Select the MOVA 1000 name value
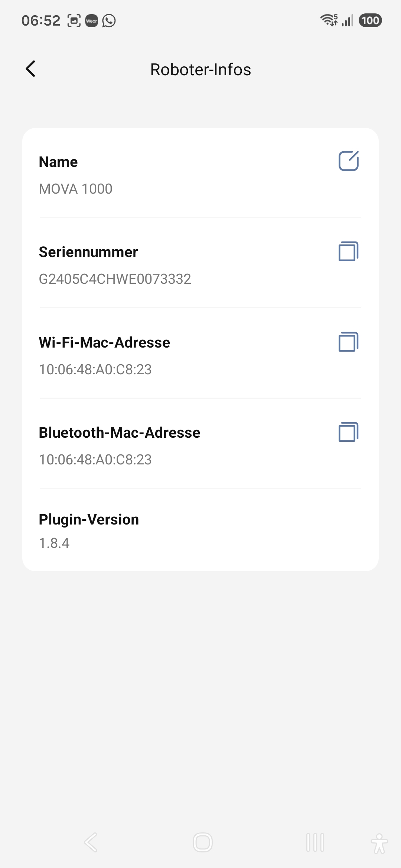Image resolution: width=401 pixels, height=868 pixels. [75, 189]
